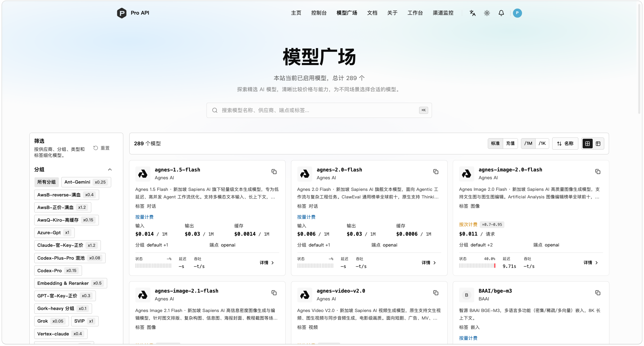This screenshot has width=644, height=346.
Task: Open the agnes-2.0-flash model title
Action: (x=339, y=170)
